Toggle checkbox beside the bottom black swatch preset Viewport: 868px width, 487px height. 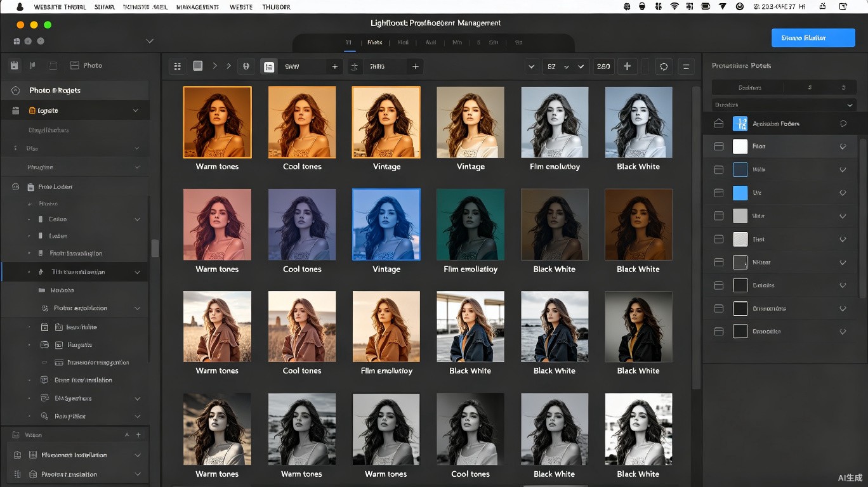click(x=719, y=332)
